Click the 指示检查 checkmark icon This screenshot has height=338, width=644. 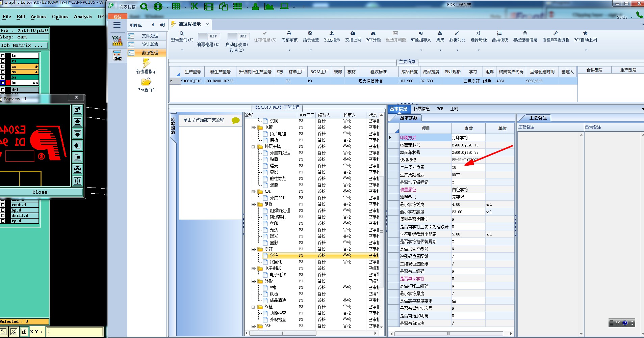pos(310,33)
